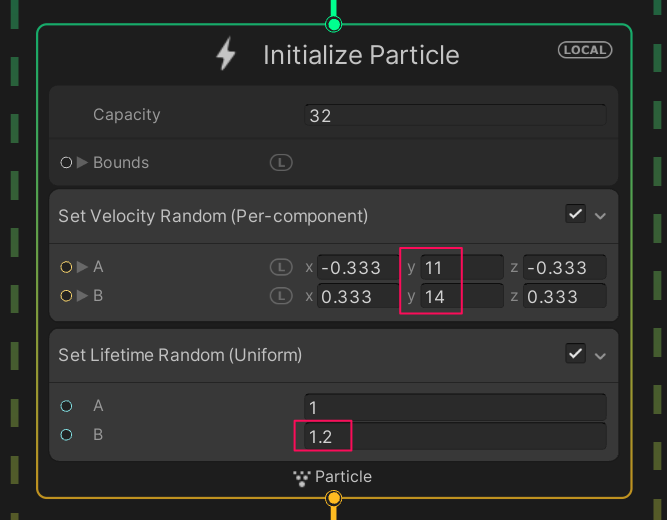Collapse Set Lifetime Random block chevron
Image resolution: width=667 pixels, height=520 pixels.
pos(600,354)
